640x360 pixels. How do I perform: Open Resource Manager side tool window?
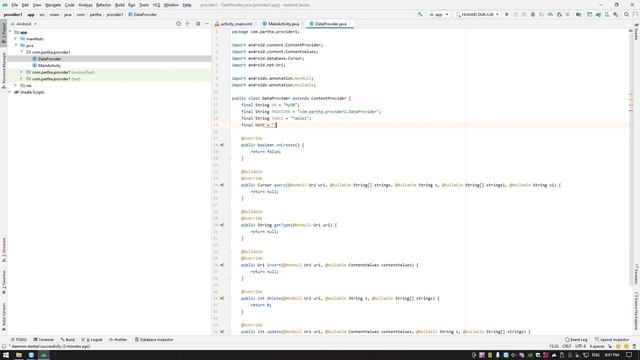[4, 70]
